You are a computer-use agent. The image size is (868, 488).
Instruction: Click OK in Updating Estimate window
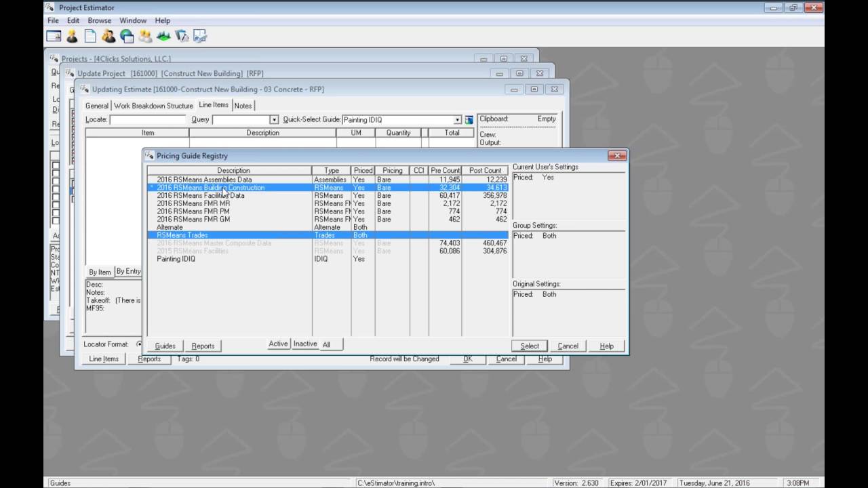(468, 359)
